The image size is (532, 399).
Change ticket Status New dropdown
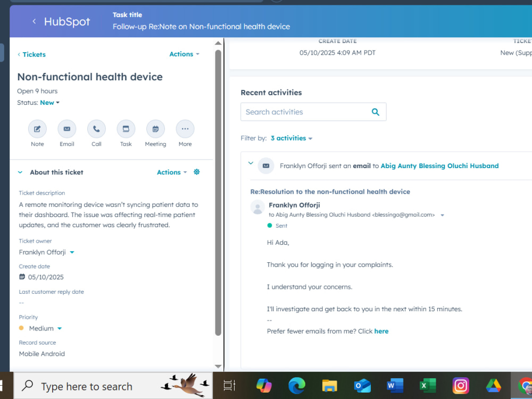[x=49, y=103]
